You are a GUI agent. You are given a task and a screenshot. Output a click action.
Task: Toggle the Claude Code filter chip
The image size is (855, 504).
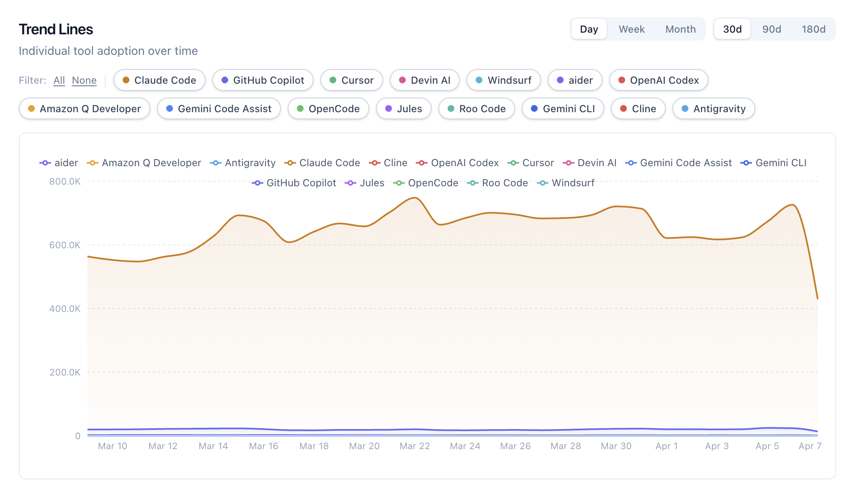[x=160, y=80]
